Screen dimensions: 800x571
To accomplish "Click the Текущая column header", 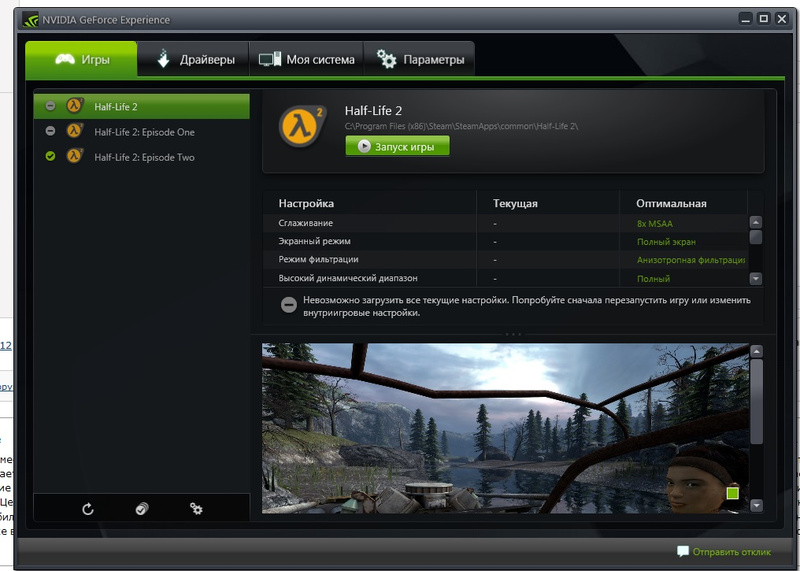I will (515, 203).
